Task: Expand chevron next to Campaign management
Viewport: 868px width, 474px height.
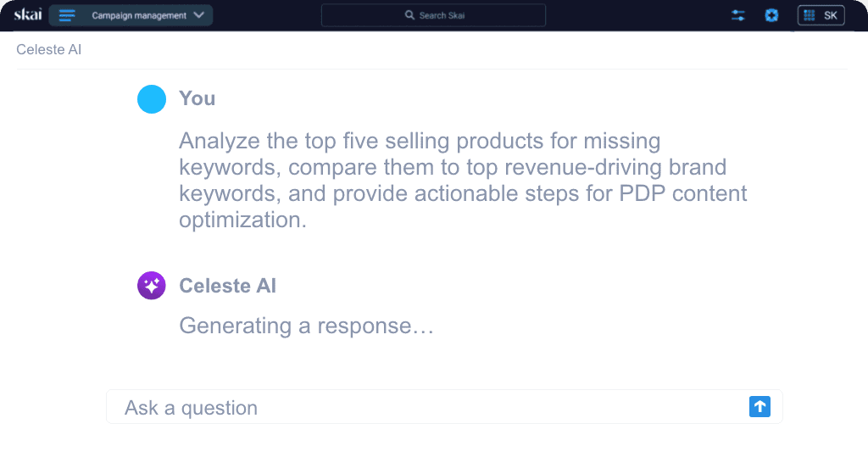Action: [198, 15]
